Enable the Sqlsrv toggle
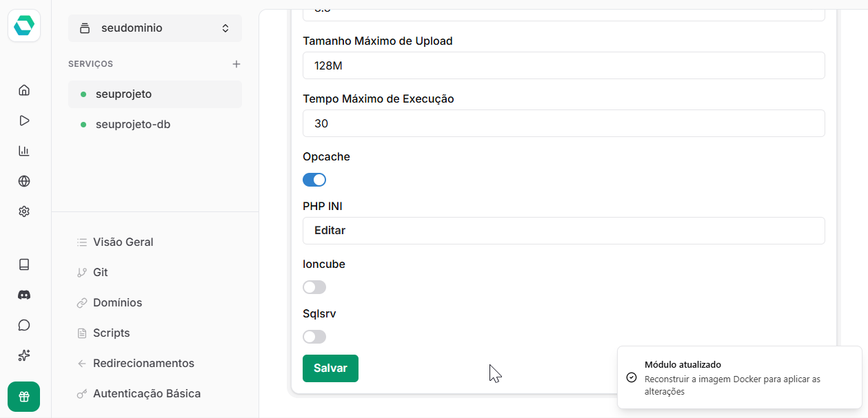868x418 pixels. point(314,336)
